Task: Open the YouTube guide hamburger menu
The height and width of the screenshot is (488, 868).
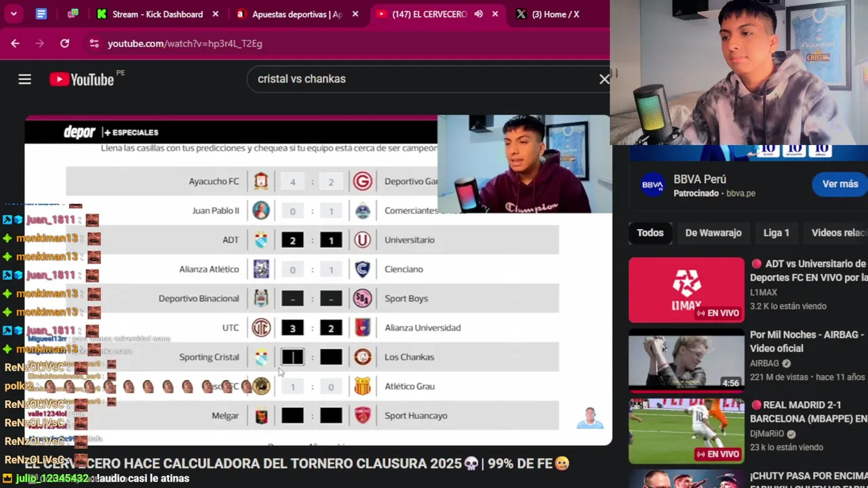Action: click(x=25, y=79)
